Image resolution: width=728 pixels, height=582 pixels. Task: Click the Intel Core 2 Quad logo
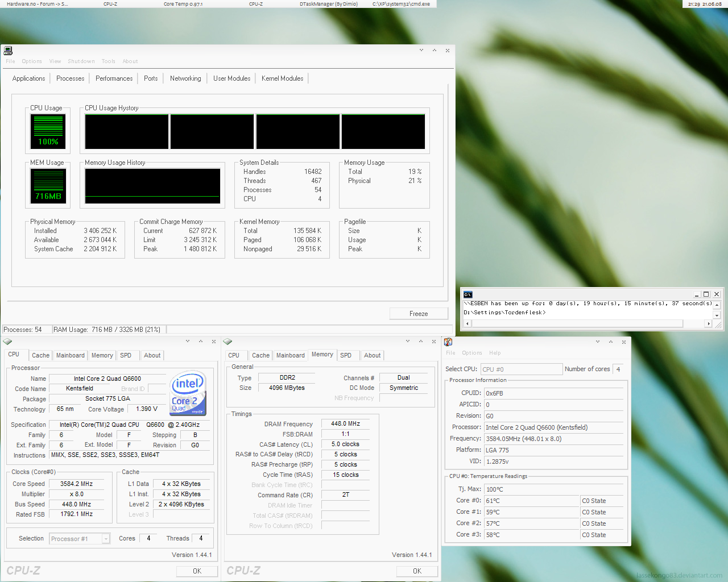(x=189, y=393)
